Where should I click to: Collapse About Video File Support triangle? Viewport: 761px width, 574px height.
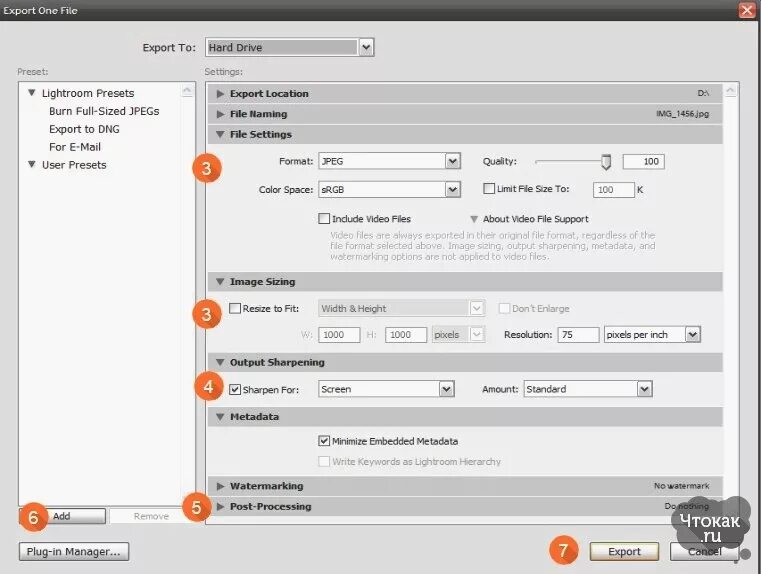coord(474,219)
